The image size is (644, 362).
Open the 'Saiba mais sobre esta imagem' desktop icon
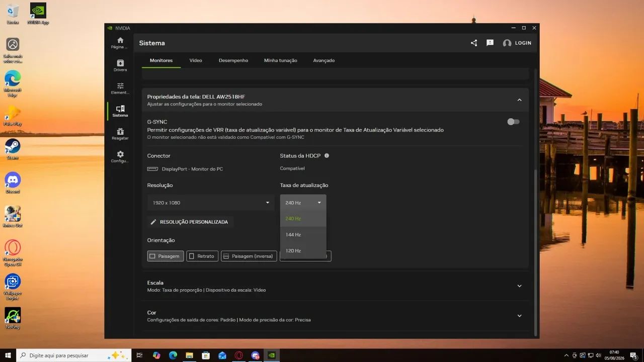(x=13, y=50)
